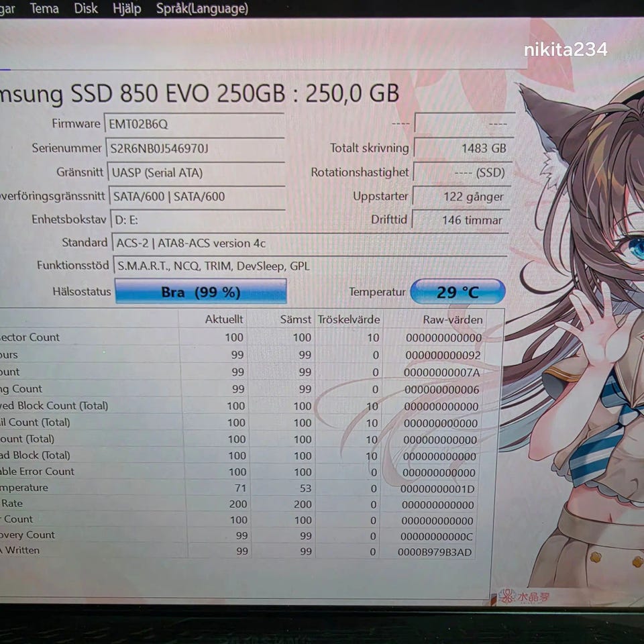Click the Totalt skrivning value 1483 GB
The height and width of the screenshot is (644, 644).
pos(464,148)
